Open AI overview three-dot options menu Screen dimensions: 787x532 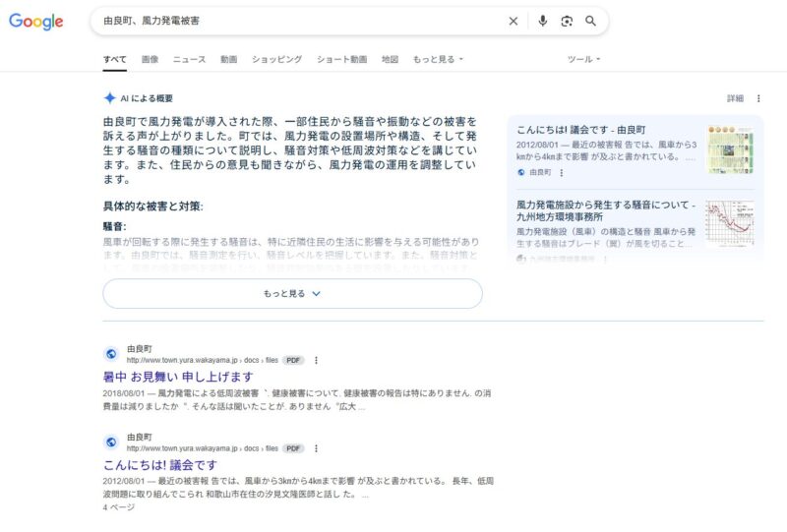click(758, 98)
